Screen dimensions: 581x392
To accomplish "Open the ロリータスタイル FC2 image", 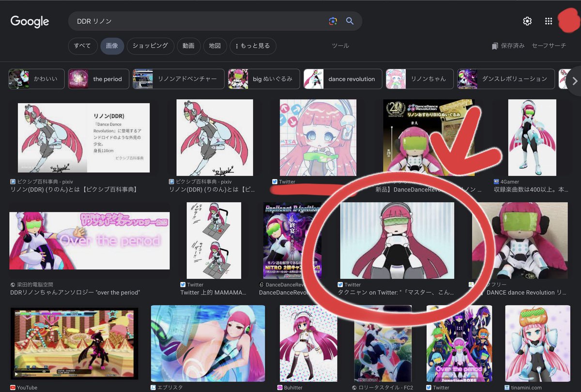I will (383, 344).
